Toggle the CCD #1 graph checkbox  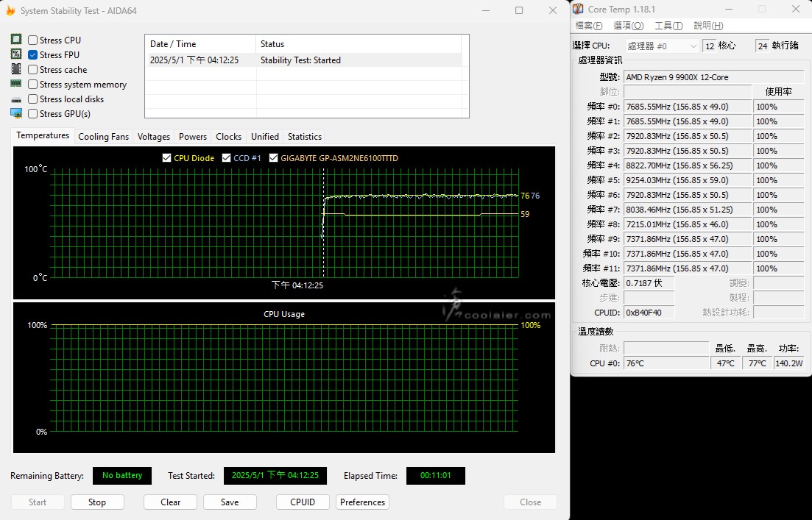226,158
